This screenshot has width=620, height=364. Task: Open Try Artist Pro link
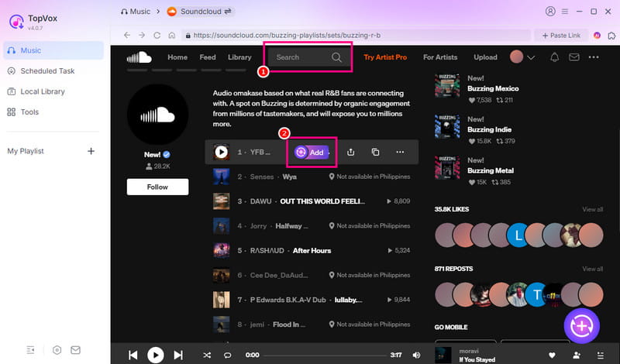[385, 57]
